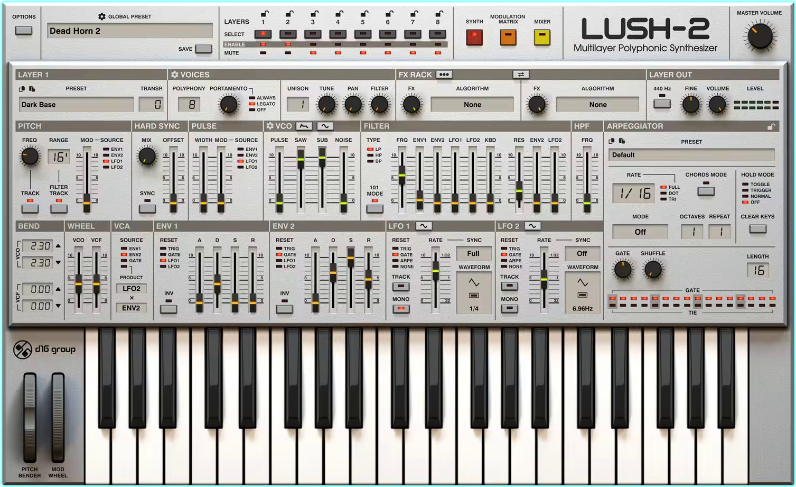The width and height of the screenshot is (796, 487).
Task: Toggle Pitch TRACK button
Action: point(29,208)
